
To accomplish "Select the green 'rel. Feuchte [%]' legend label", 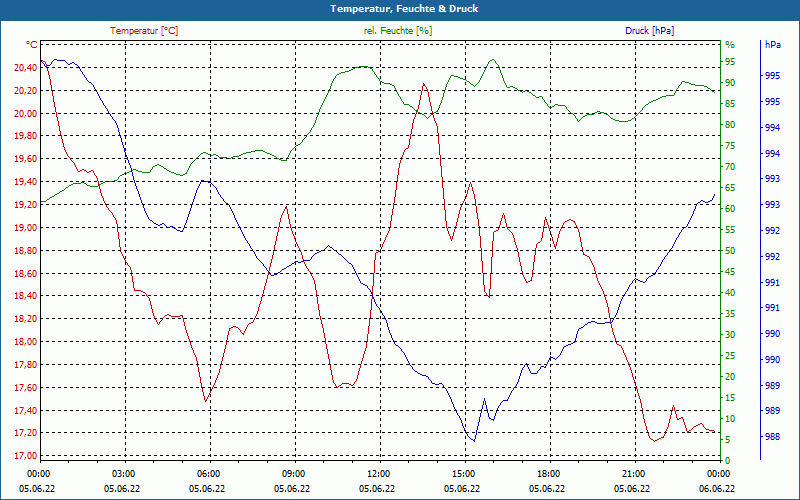I will [397, 31].
